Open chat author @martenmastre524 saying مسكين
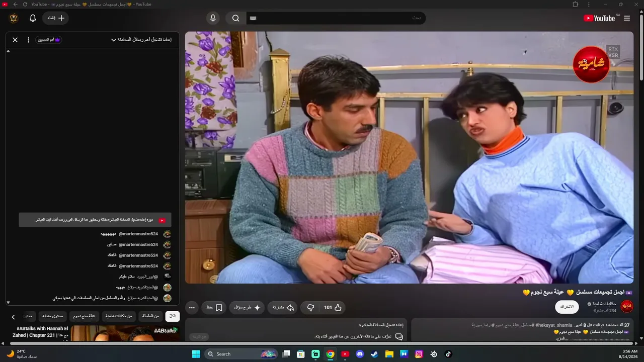 [138, 244]
